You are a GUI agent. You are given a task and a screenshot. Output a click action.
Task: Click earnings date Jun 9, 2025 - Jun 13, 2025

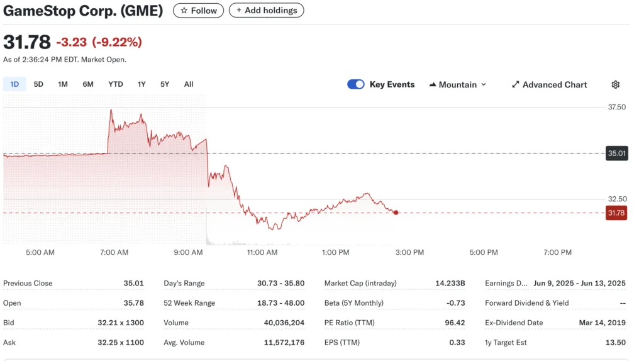pos(579,284)
